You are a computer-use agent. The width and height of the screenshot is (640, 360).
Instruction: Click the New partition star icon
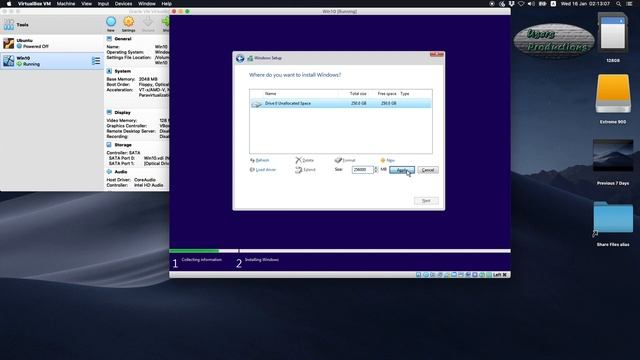[382, 160]
